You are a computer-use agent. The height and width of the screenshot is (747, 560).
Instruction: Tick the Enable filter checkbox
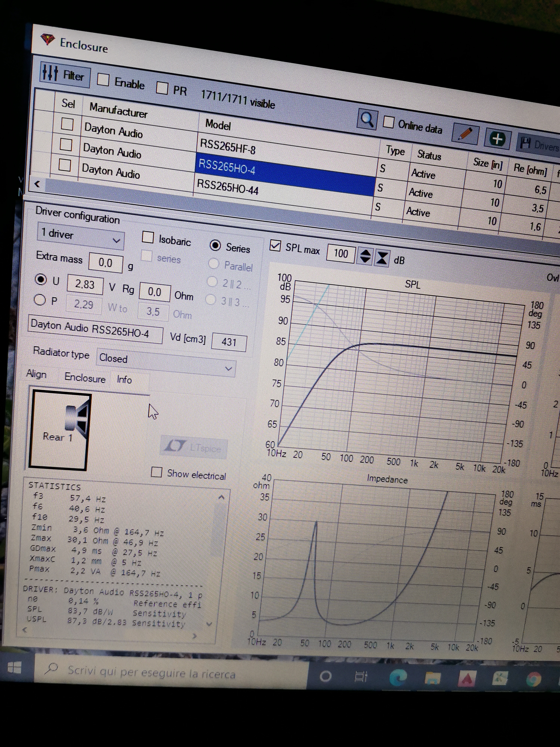coord(103,80)
